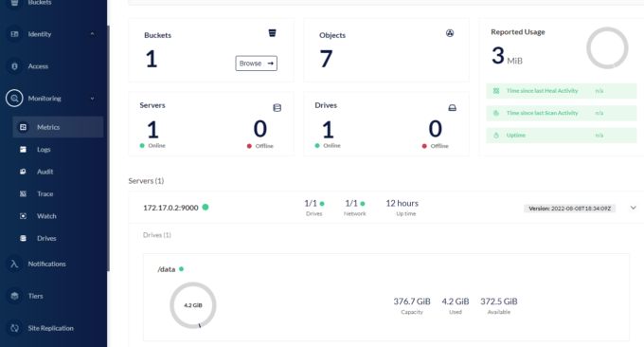
Task: Expand the 172.17.0.2:9000 server chevron
Action: tap(634, 208)
